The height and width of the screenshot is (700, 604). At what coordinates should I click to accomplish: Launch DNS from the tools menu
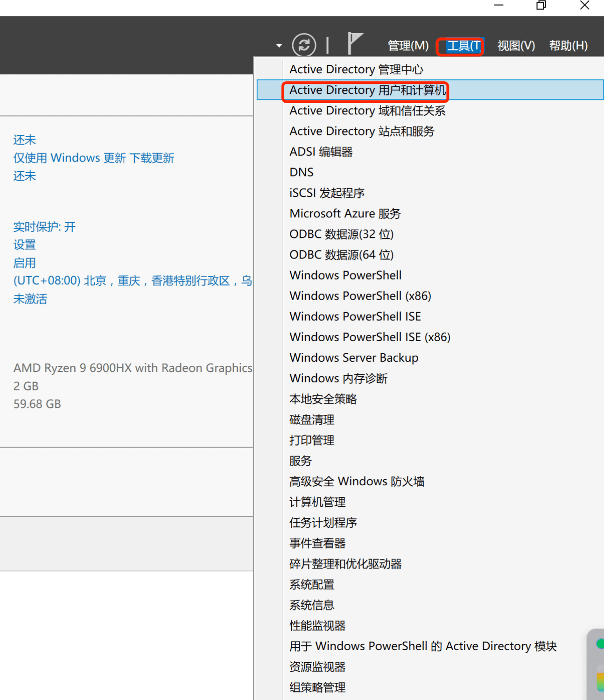pos(302,173)
